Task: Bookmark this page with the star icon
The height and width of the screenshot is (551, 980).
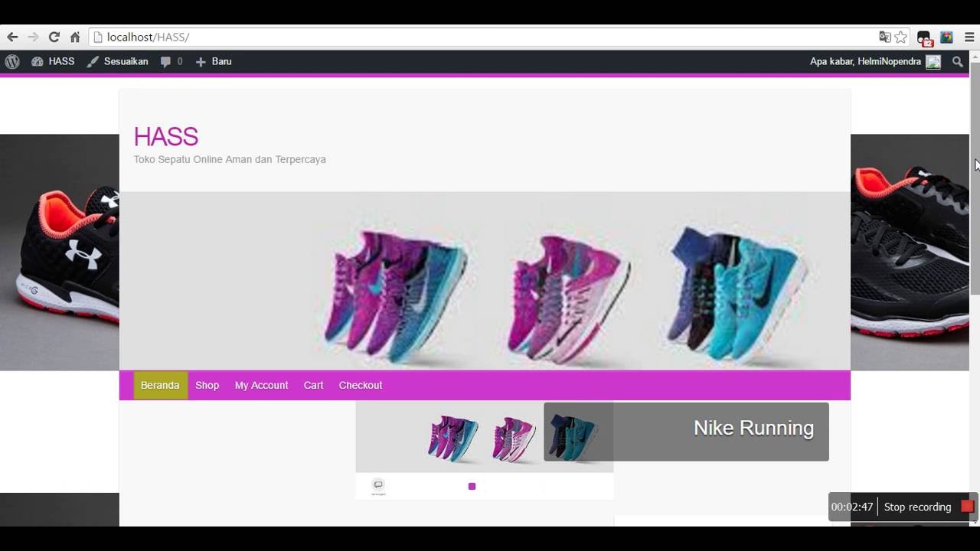Action: pyautogui.click(x=901, y=37)
